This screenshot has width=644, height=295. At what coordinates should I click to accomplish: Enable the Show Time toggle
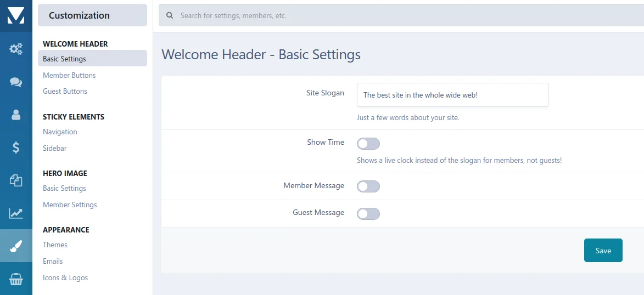click(368, 144)
